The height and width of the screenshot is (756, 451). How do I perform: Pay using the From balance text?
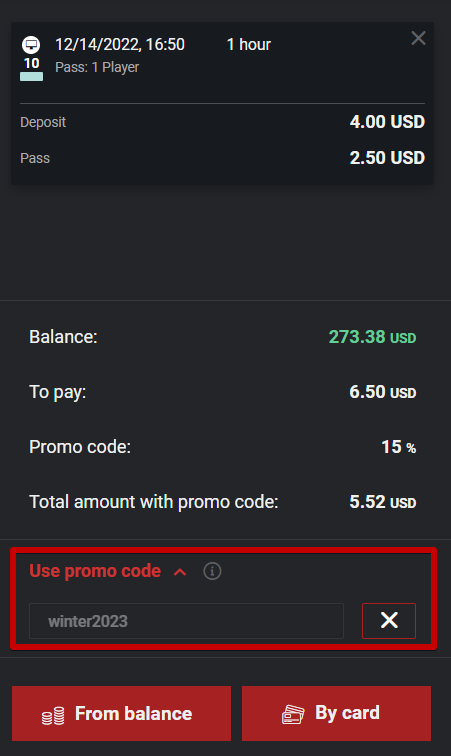pos(133,713)
